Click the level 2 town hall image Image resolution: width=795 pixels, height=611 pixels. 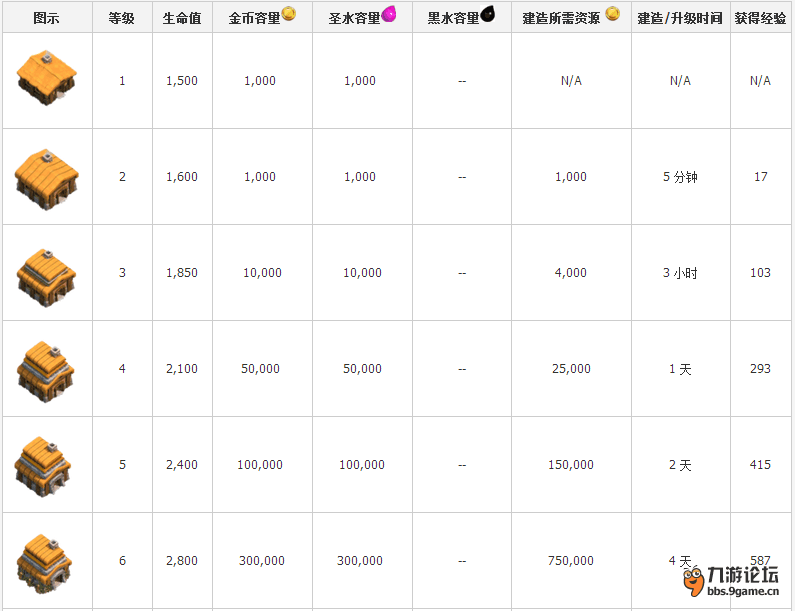[47, 179]
